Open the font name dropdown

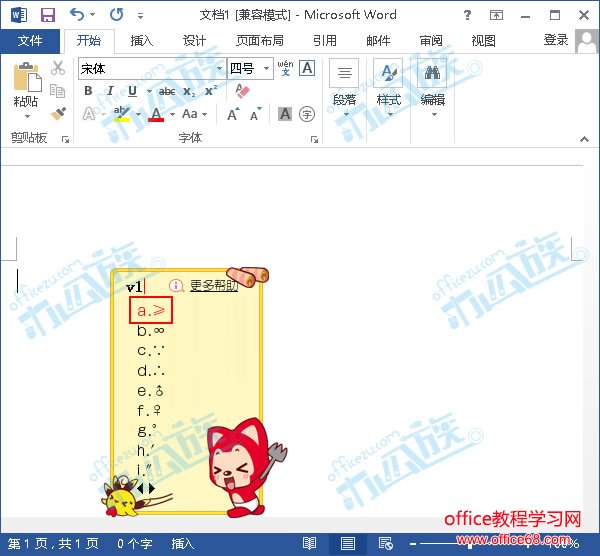pos(220,69)
